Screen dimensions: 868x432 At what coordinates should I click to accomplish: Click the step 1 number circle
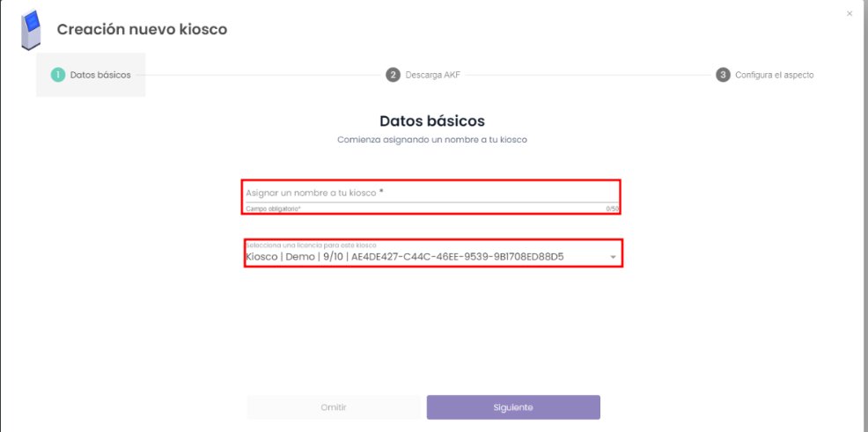coord(59,75)
